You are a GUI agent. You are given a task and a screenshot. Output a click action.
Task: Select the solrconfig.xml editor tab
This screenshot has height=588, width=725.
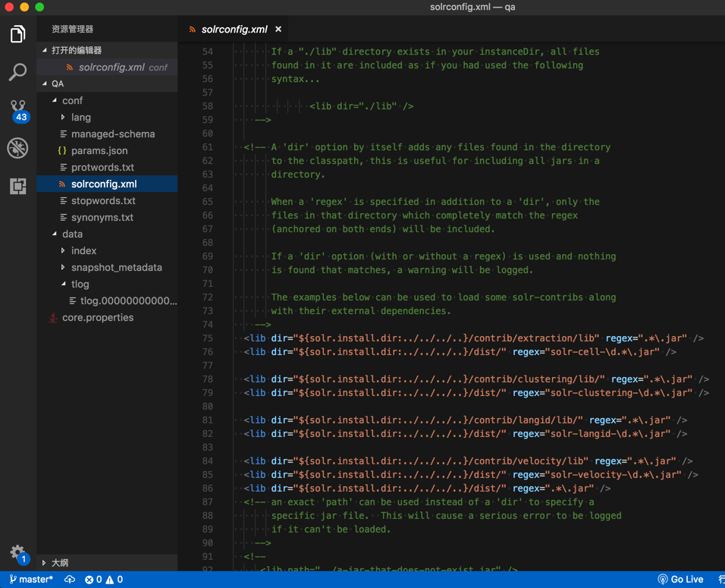[234, 29]
